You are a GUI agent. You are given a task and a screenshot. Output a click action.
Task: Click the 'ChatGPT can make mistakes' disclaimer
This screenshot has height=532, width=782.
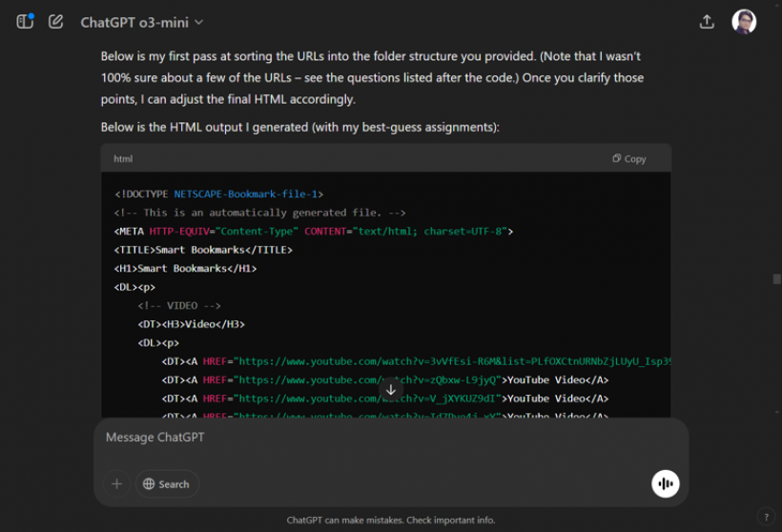[390, 521]
